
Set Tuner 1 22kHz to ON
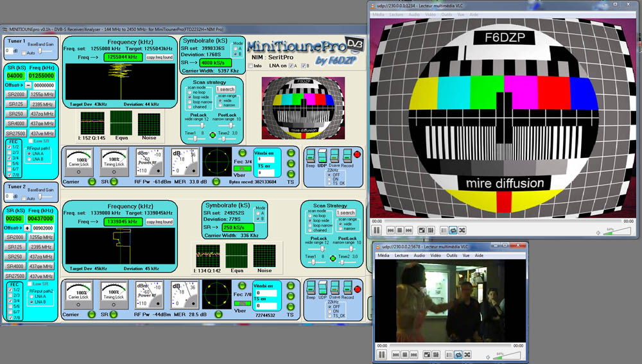pos(329,179)
